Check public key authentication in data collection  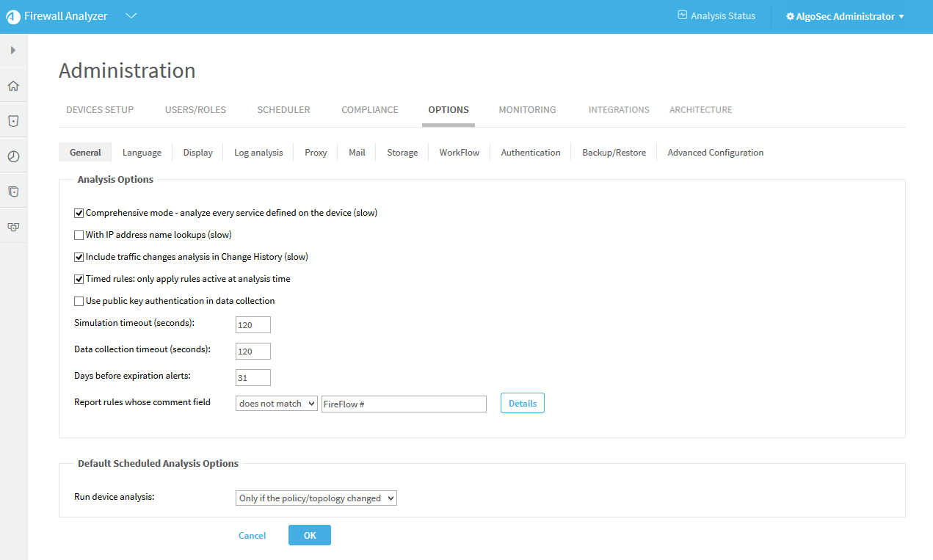[79, 302]
